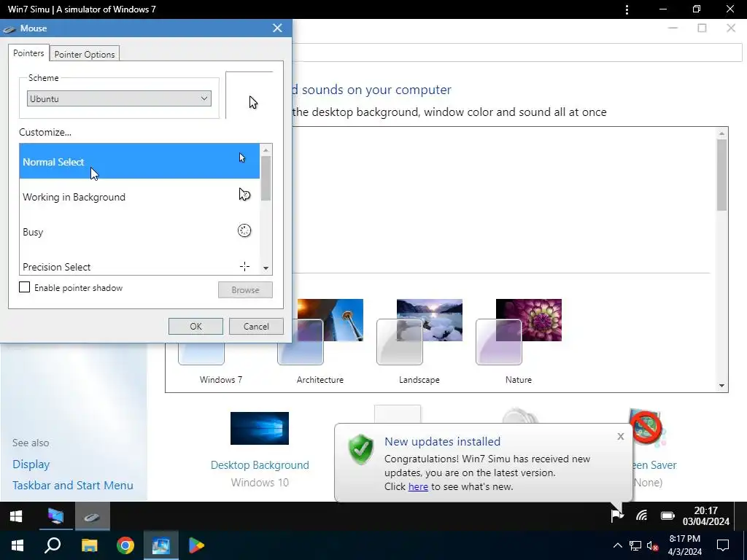Open the simulated Windows 7 Start button
747x560 pixels.
point(16,516)
